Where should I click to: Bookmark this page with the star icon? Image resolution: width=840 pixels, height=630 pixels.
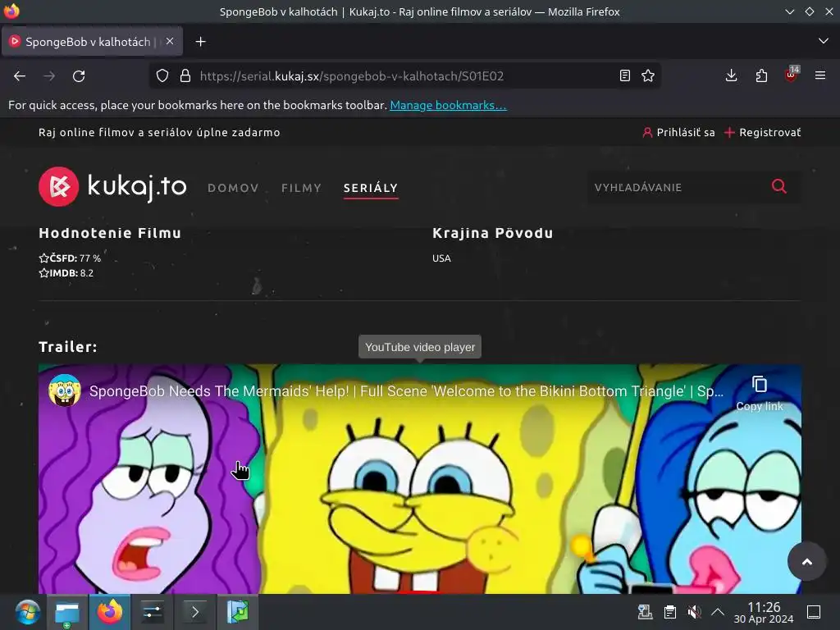[648, 76]
